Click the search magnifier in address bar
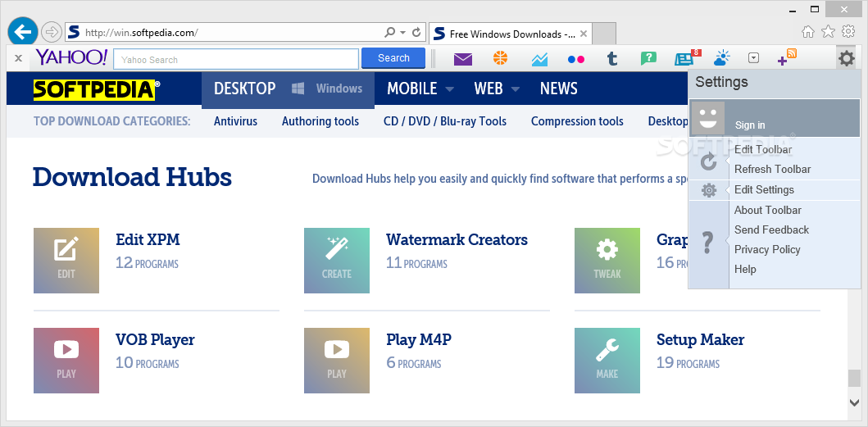 tap(389, 33)
